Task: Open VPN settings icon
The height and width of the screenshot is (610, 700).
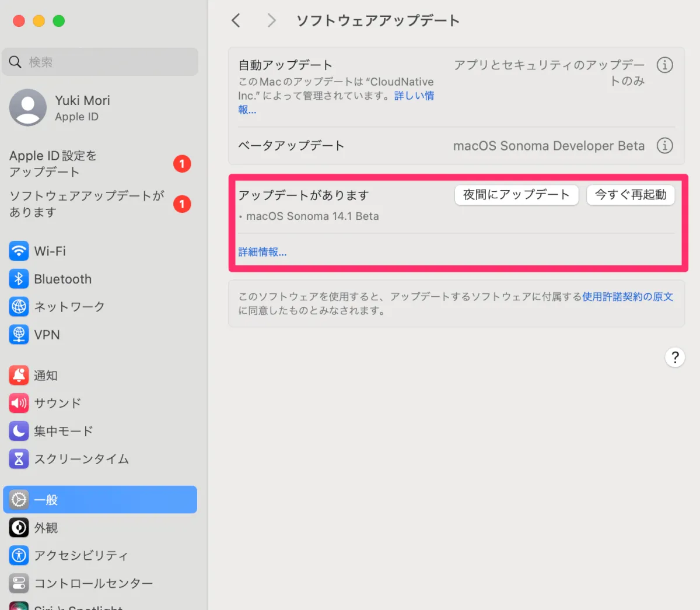Action: [19, 334]
